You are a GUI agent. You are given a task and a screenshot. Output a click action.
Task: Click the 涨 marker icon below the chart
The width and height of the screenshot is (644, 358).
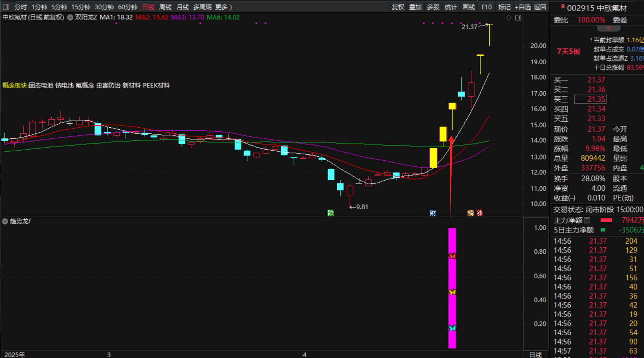point(480,213)
